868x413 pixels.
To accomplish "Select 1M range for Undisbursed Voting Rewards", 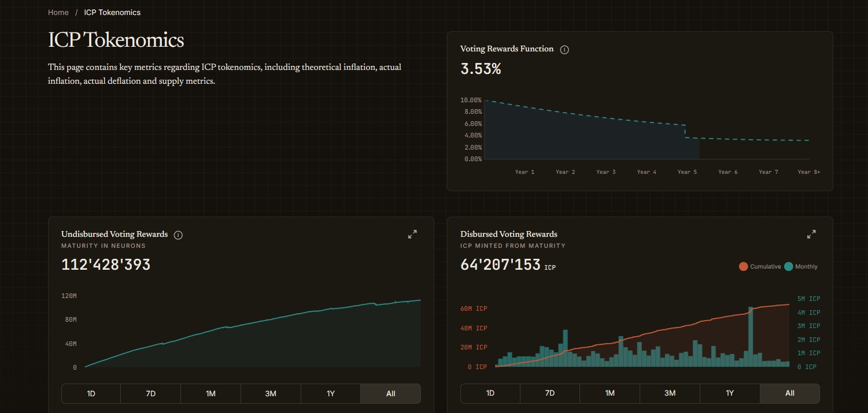I will pos(210,393).
